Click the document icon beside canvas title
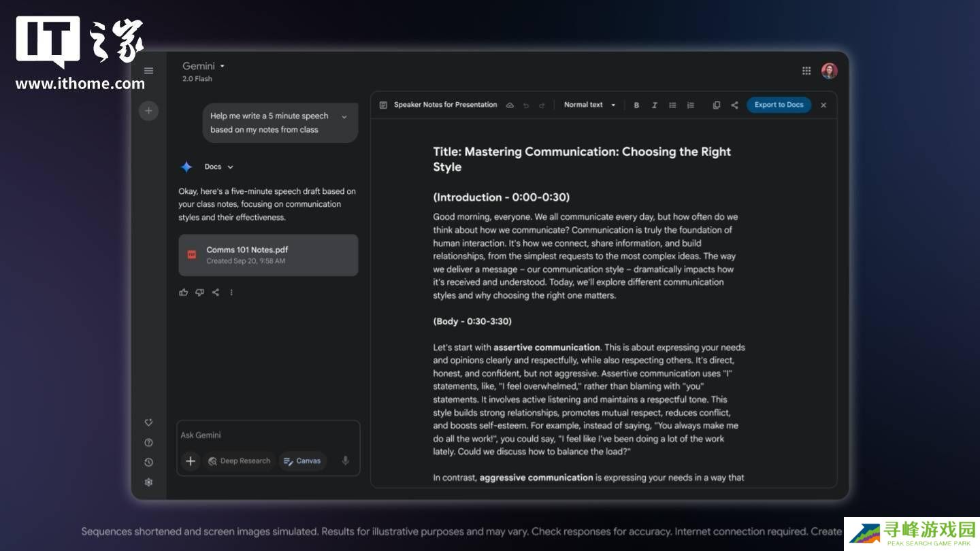The image size is (980, 551). coord(383,105)
